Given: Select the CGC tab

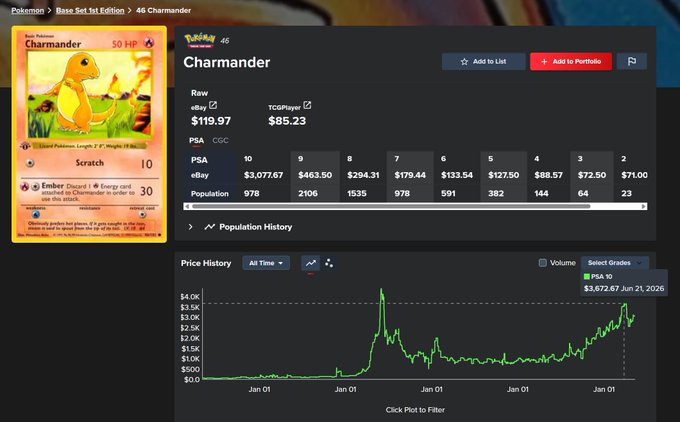Looking at the screenshot, I should [x=220, y=141].
